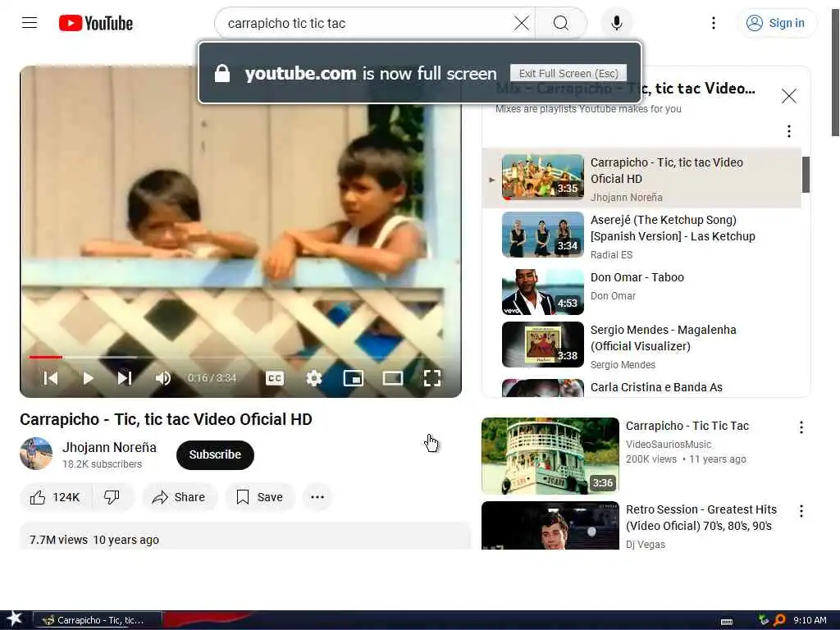Viewport: 840px width, 630px height.
Task: Open more actions ellipsis below video
Action: [x=317, y=497]
